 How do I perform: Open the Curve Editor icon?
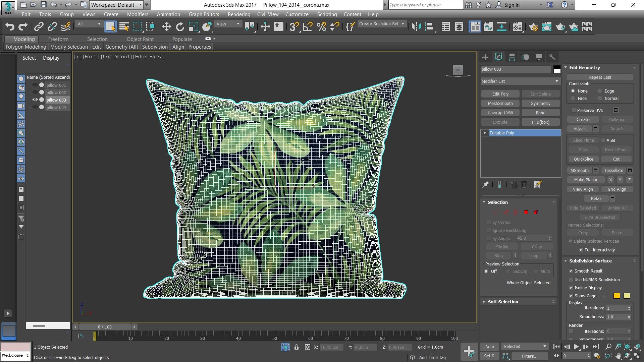coord(488,26)
